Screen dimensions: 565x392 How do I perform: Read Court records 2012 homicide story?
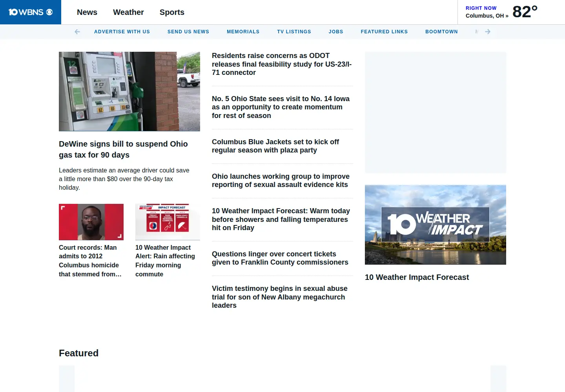coord(90,261)
